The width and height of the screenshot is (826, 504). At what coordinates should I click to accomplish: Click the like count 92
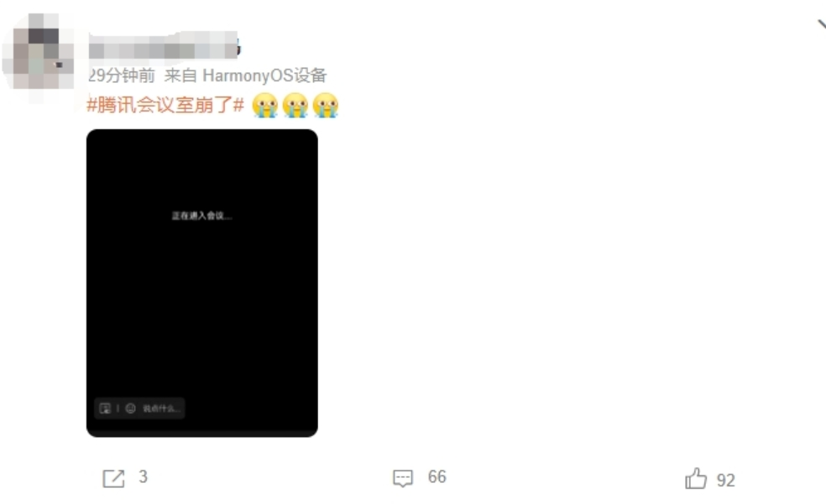coord(725,480)
